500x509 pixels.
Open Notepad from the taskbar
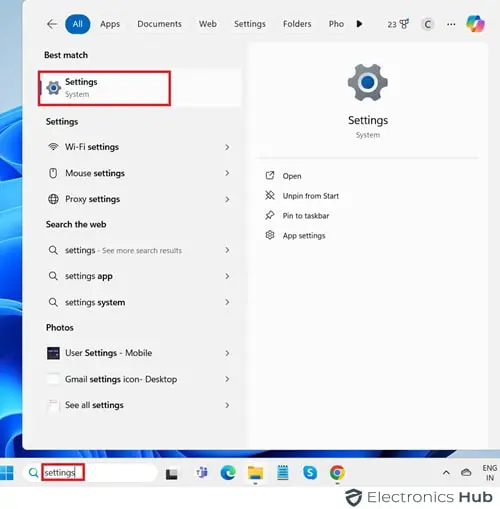coord(283,472)
